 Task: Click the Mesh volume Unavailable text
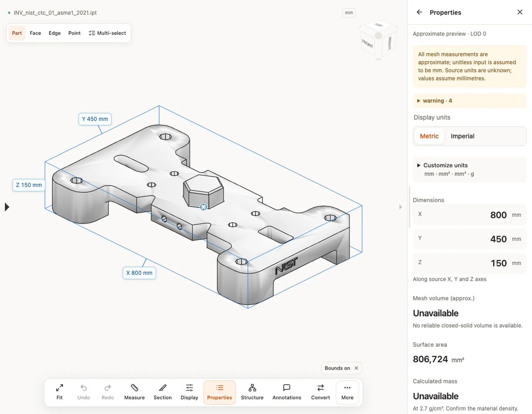click(436, 313)
